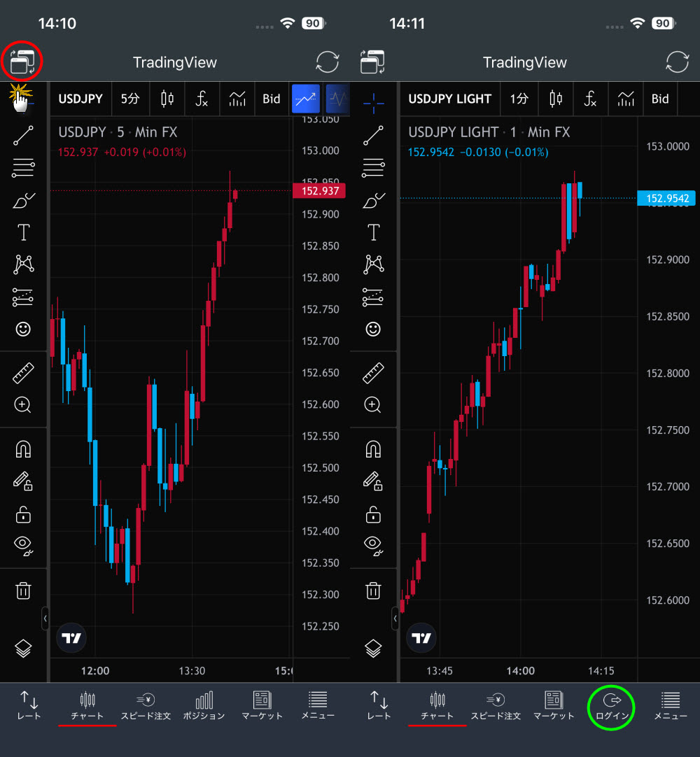Open the emoji icons tool on the 5-minute chart

pos(24,329)
